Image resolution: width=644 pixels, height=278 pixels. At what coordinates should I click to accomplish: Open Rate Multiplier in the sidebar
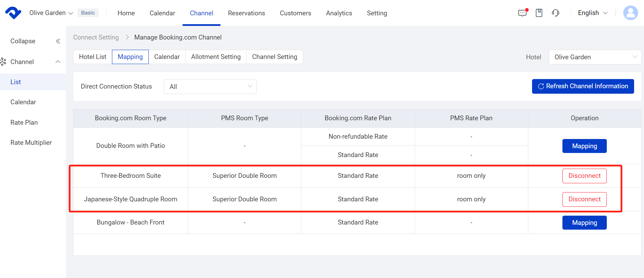tap(31, 142)
